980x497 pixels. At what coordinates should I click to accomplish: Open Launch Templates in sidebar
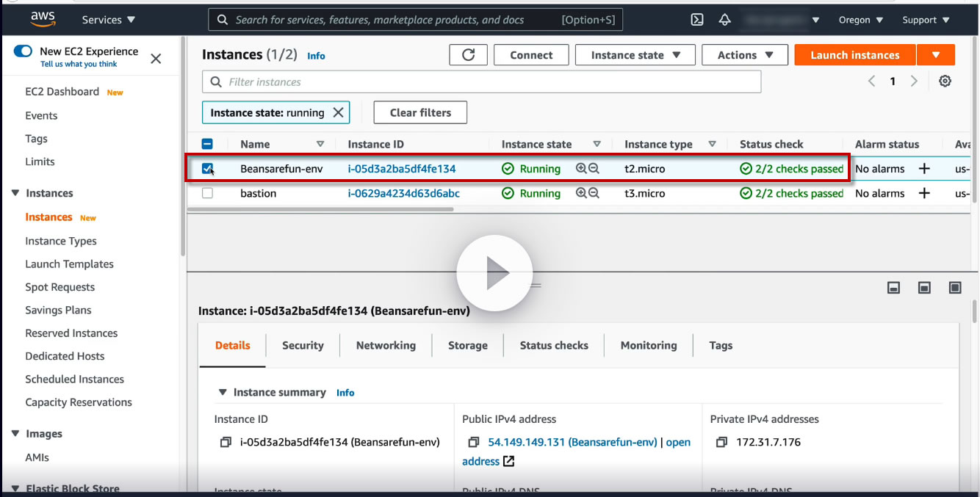[69, 264]
